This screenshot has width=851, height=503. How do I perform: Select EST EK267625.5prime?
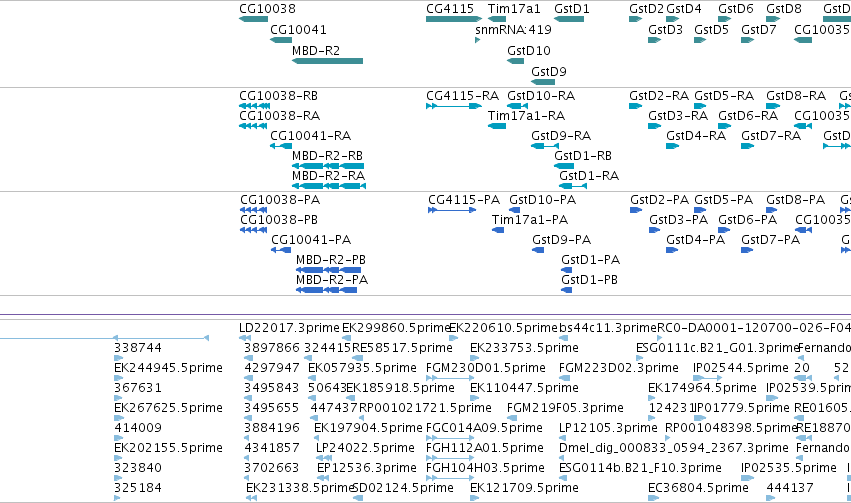click(x=168, y=408)
